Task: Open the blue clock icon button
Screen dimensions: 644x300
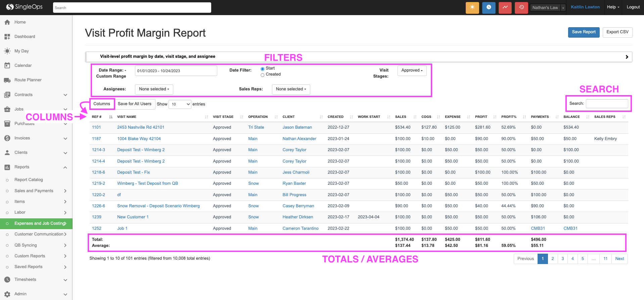Action: tap(489, 7)
